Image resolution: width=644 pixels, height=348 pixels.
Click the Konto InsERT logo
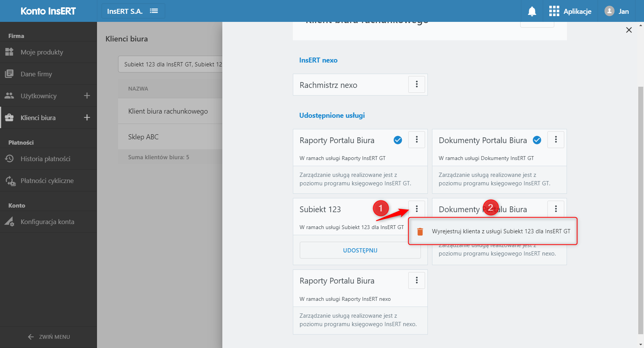tap(48, 11)
